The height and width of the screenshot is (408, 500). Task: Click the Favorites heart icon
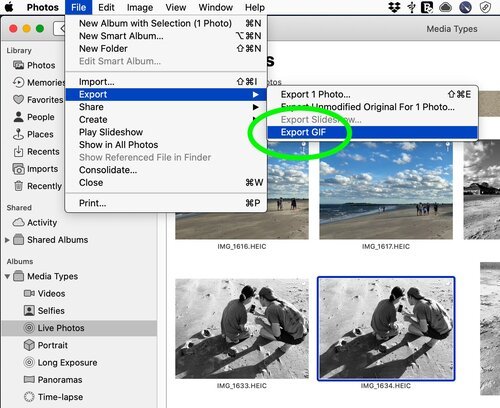coord(18,99)
